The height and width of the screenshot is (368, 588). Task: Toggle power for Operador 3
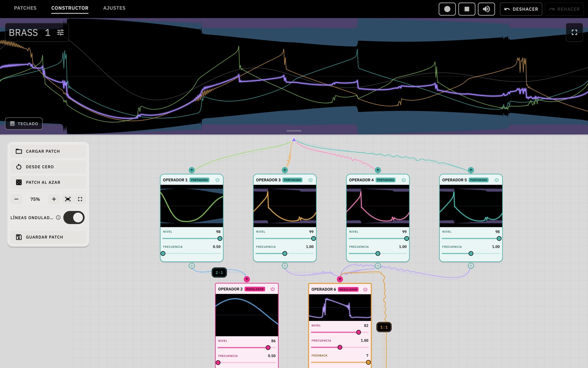click(x=311, y=180)
